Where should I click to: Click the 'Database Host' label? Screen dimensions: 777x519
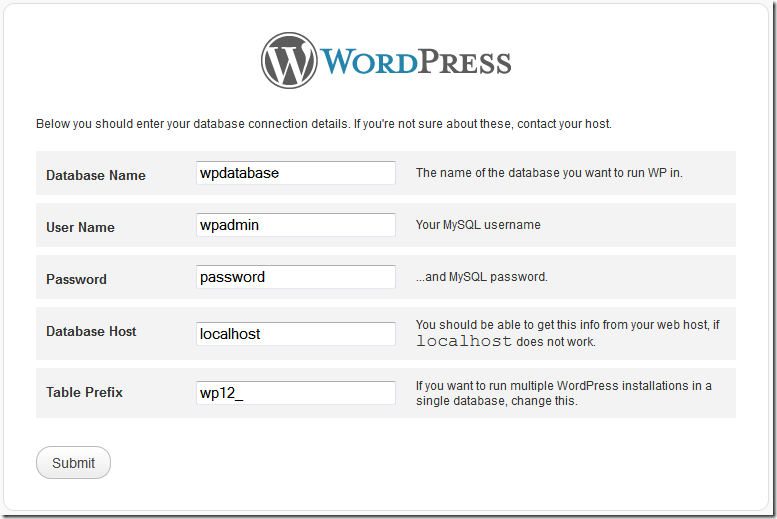coord(91,332)
